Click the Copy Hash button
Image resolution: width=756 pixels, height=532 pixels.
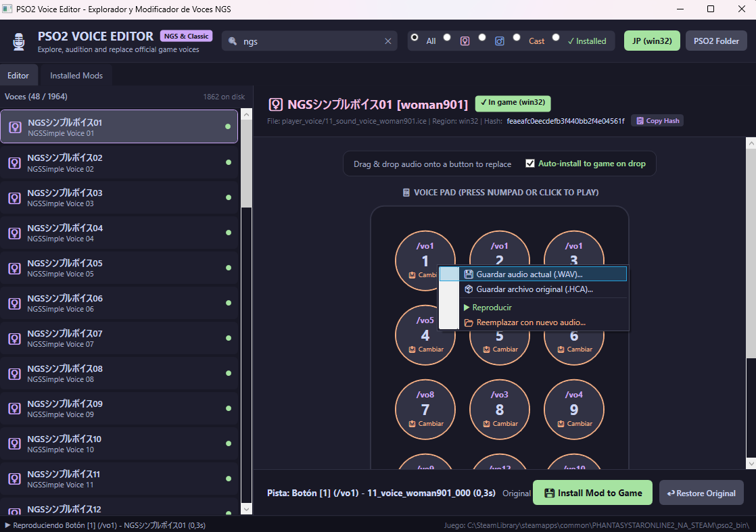point(657,121)
